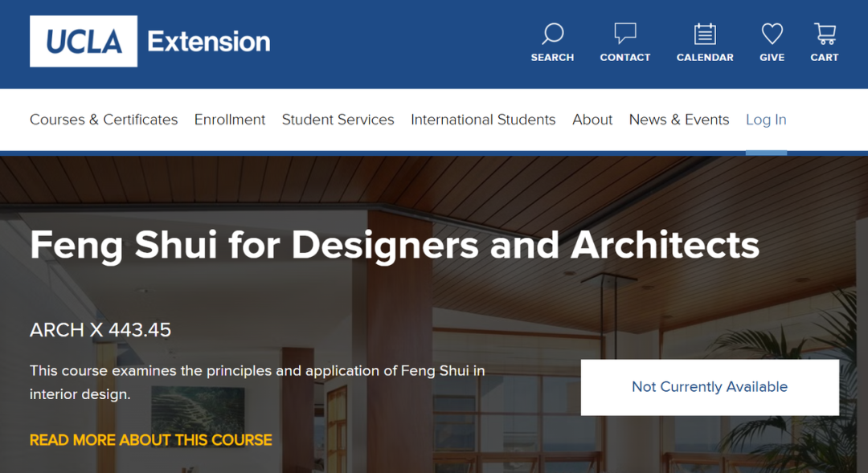Click the Contact speech bubble icon
The width and height of the screenshot is (868, 473).
(624, 35)
